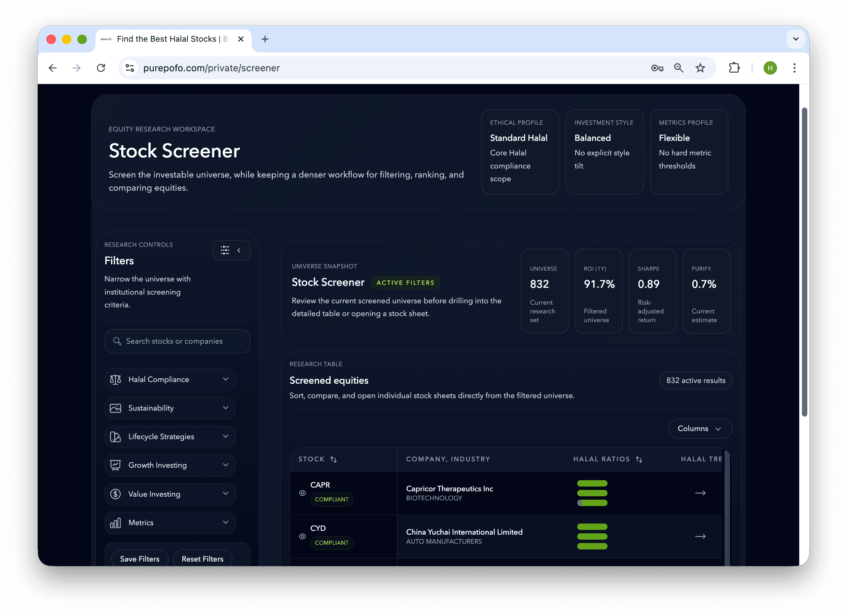Open the Columns dropdown

click(x=700, y=429)
